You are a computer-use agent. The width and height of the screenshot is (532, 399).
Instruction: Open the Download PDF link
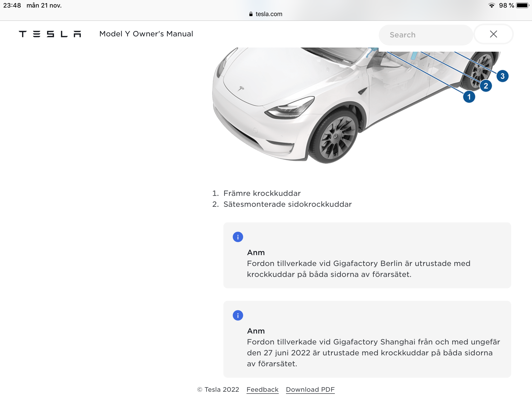point(310,390)
